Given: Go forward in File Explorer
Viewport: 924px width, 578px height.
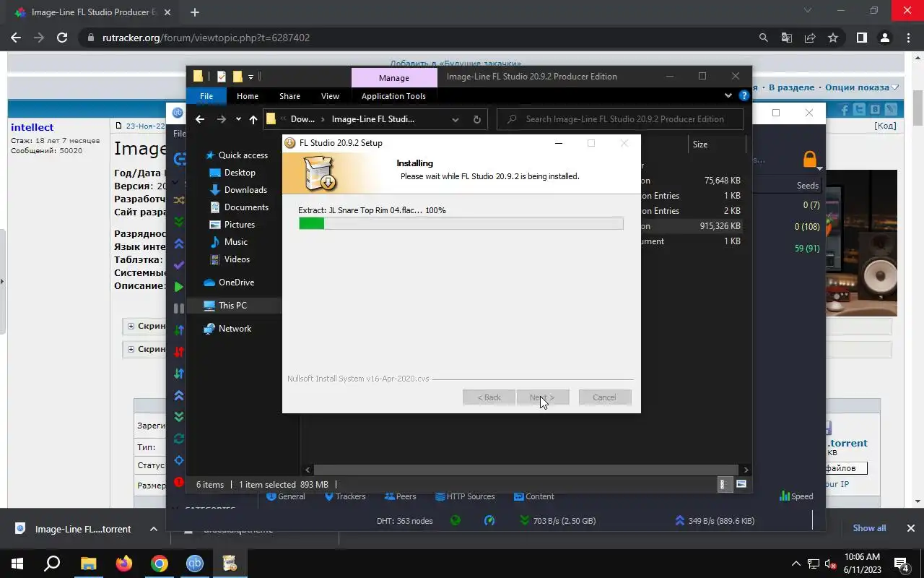Looking at the screenshot, I should point(222,119).
